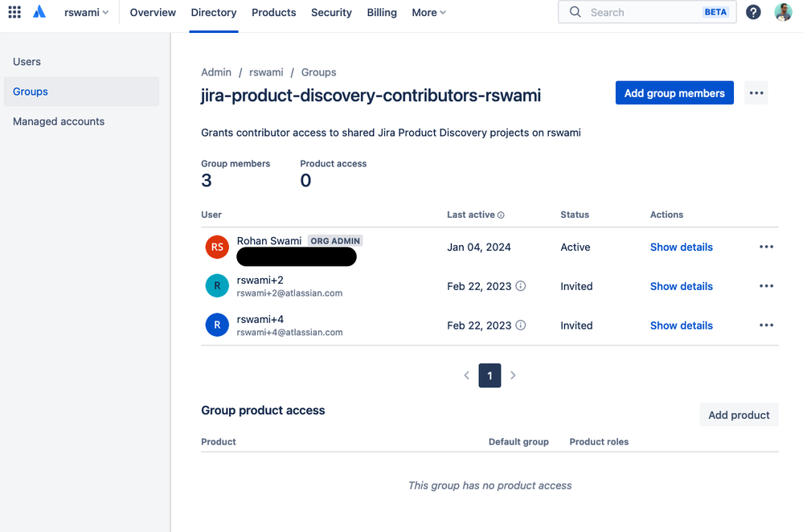This screenshot has height=532, width=803.
Task: Click the rswami+2@atlassian.com email
Action: coord(289,293)
